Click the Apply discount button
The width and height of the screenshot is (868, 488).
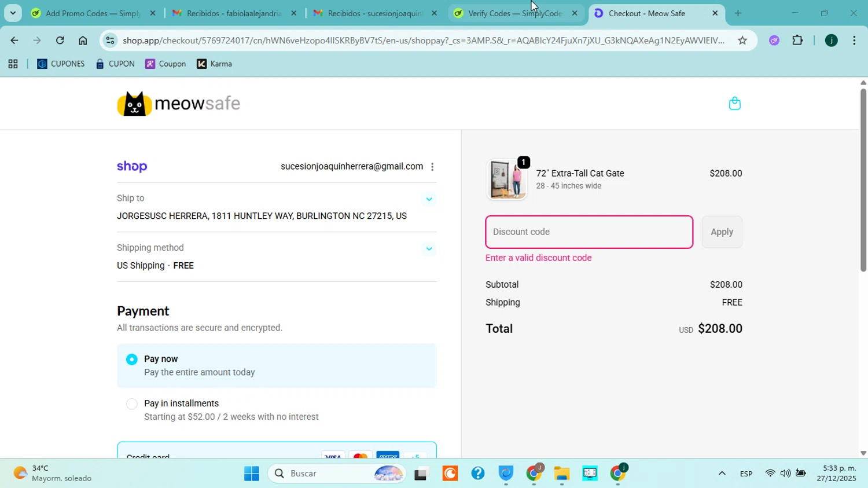tap(722, 232)
